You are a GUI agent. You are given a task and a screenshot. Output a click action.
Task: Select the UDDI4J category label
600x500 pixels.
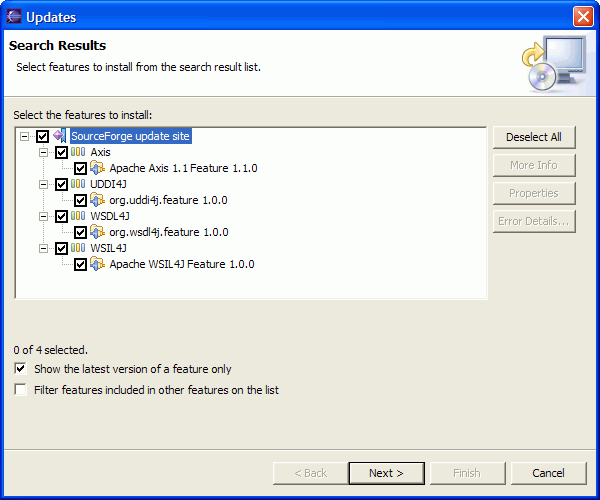[x=108, y=184]
